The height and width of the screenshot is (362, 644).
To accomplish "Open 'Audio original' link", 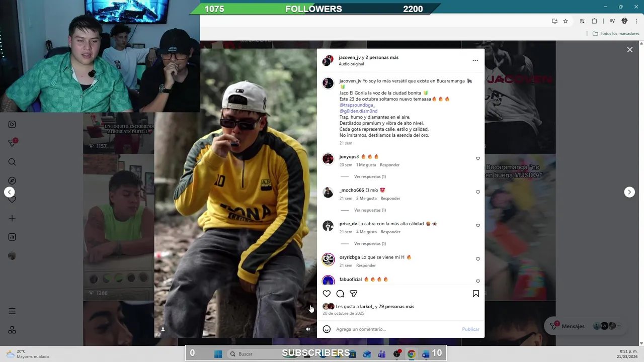I will (x=351, y=64).
